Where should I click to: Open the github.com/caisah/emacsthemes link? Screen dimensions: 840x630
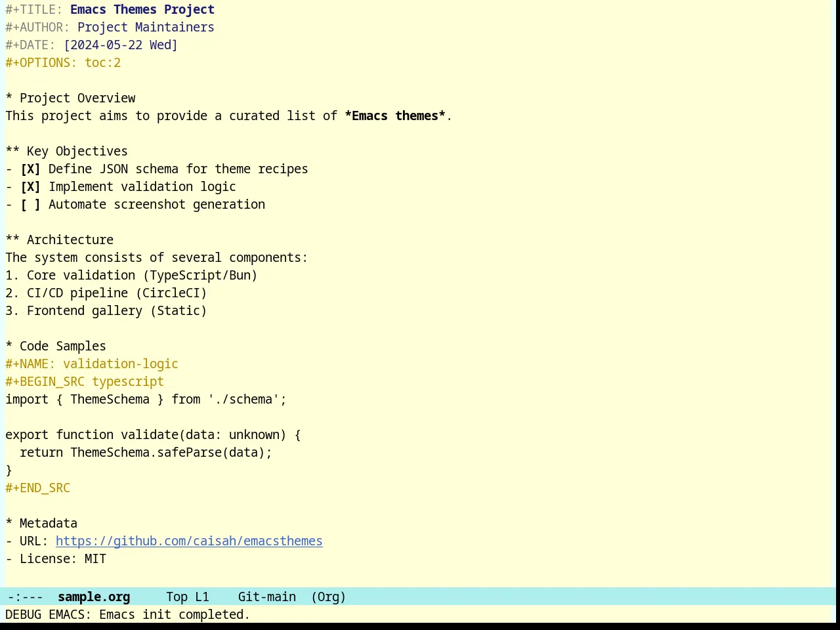[x=189, y=541]
